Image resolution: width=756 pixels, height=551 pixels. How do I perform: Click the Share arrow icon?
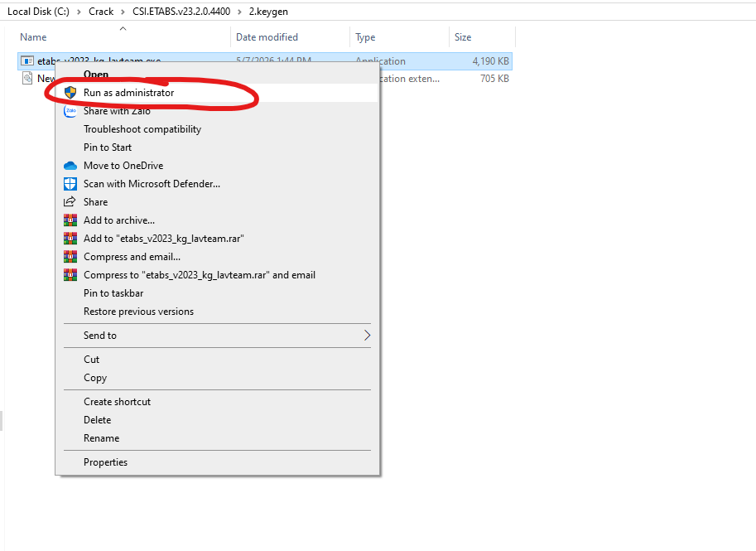point(70,201)
